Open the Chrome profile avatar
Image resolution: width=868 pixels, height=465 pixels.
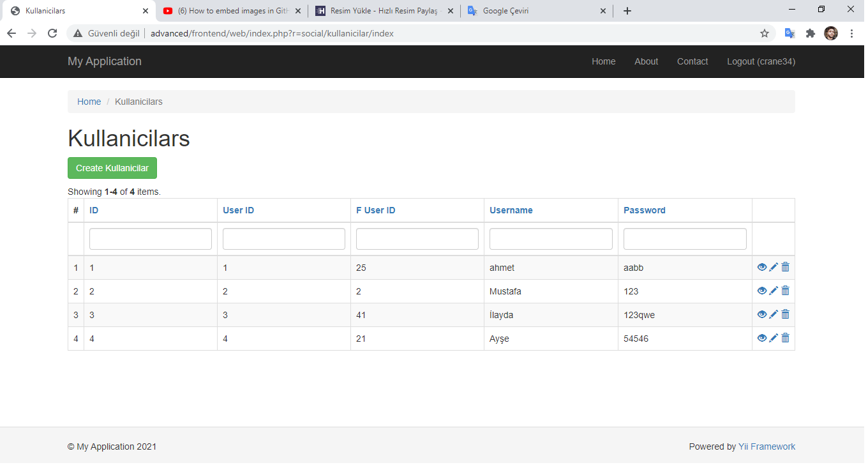tap(831, 33)
